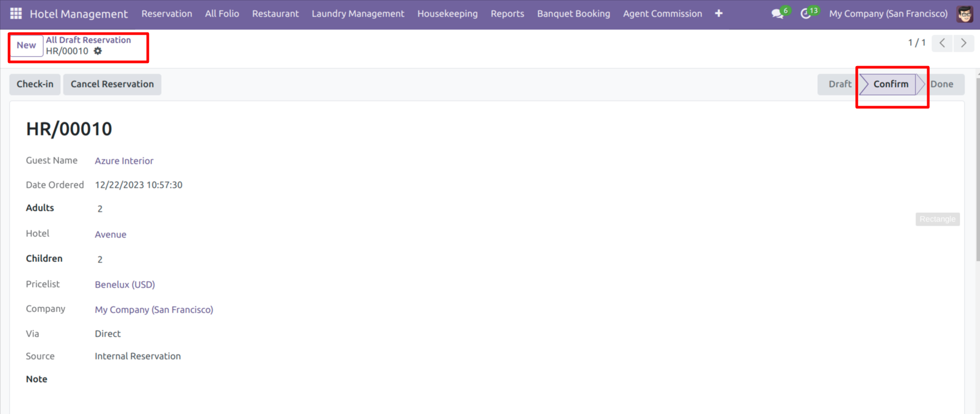Click the Check-in button
The image size is (980, 414).
point(35,84)
